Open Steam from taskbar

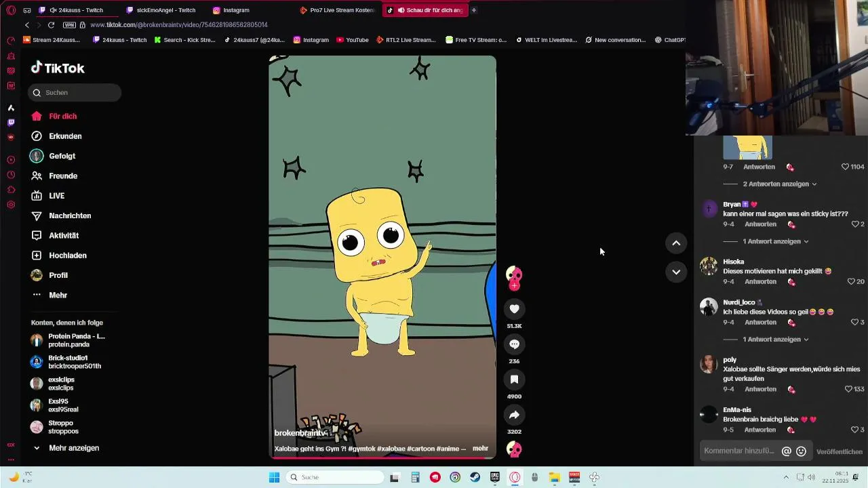[x=475, y=477]
